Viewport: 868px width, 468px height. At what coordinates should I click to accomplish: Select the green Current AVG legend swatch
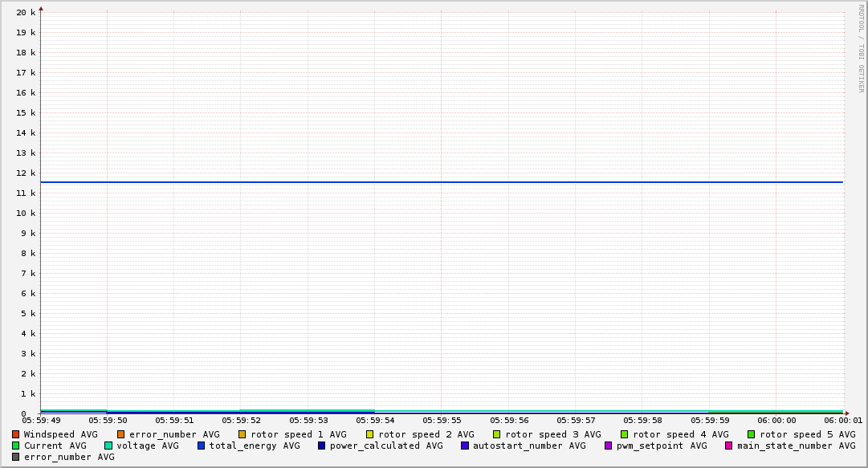click(x=16, y=446)
